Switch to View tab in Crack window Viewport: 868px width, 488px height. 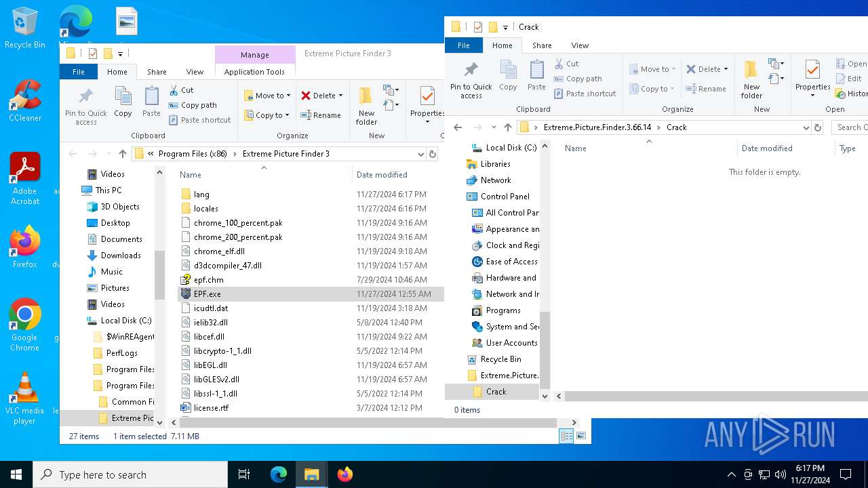[580, 45]
